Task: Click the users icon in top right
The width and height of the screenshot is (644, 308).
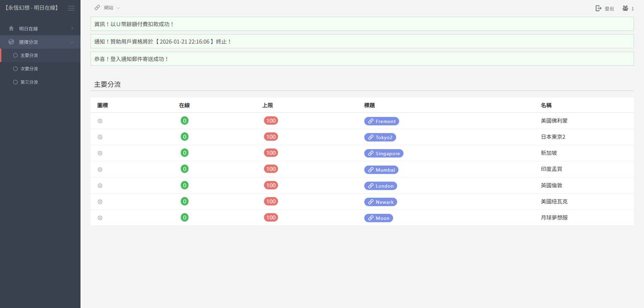Action: click(x=626, y=8)
